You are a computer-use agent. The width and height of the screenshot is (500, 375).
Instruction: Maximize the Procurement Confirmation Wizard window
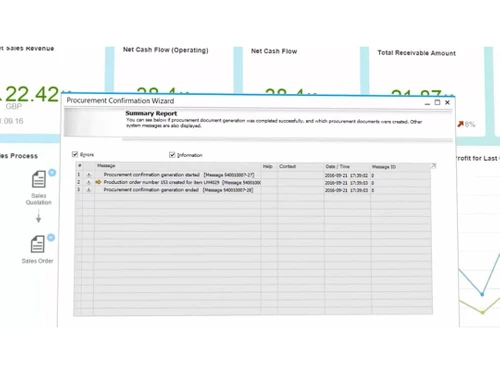pyautogui.click(x=437, y=103)
